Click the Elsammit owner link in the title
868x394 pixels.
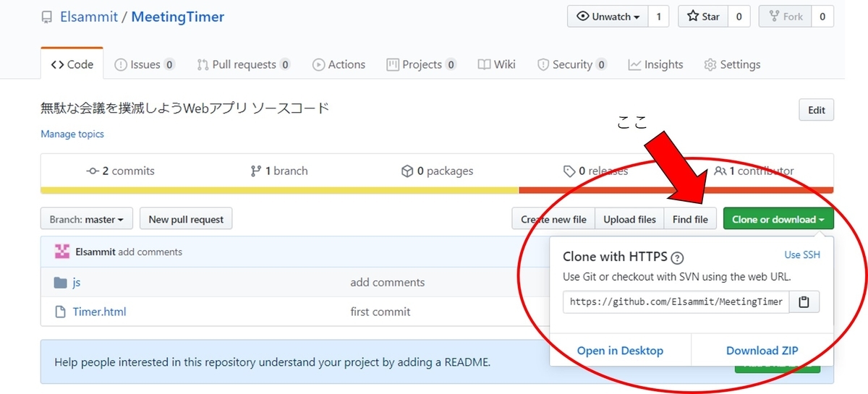(88, 17)
